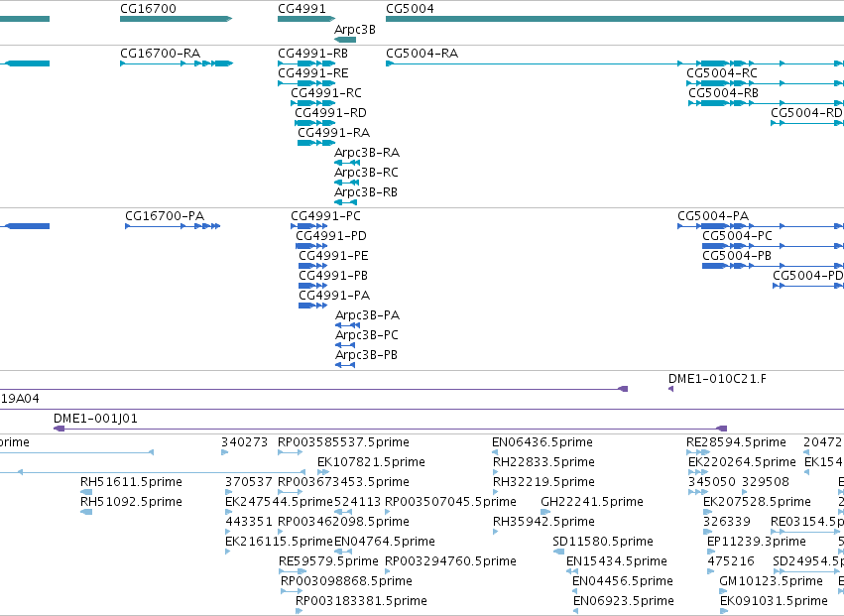Select the CG16700-PA protein label

(x=165, y=216)
